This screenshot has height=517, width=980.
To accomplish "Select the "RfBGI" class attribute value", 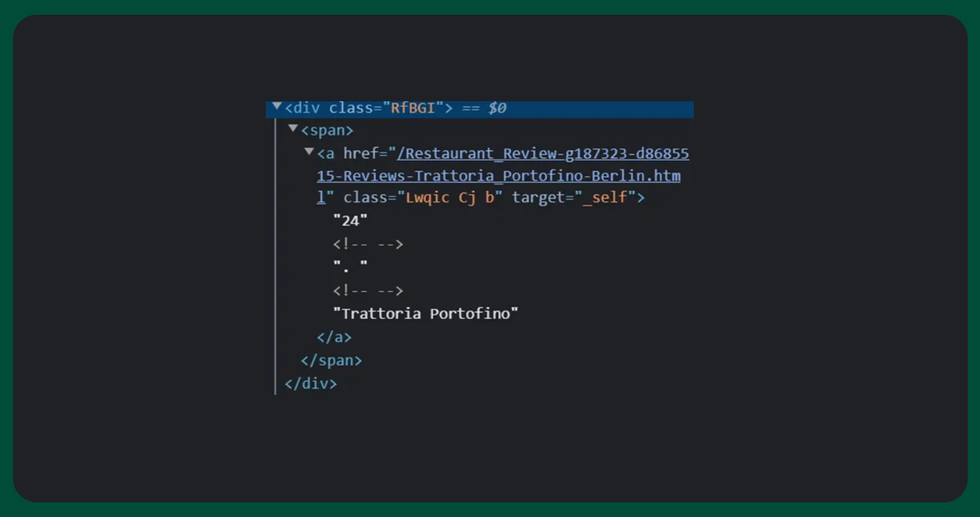I will [x=413, y=108].
